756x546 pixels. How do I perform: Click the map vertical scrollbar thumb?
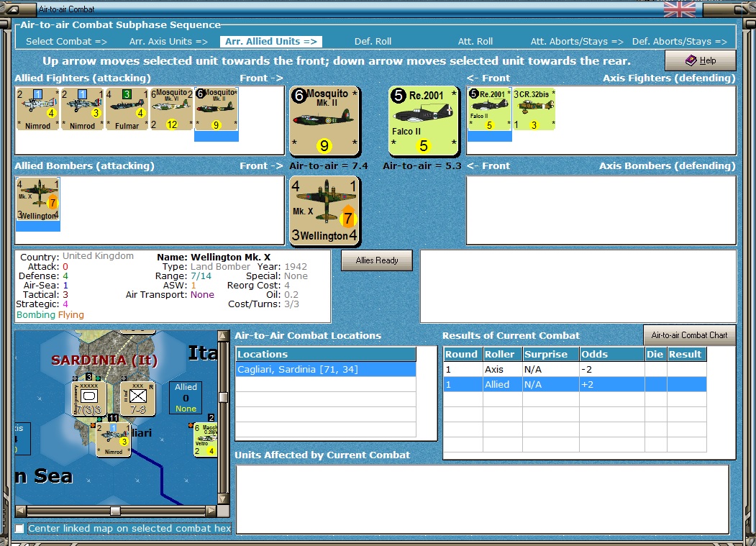[223, 397]
